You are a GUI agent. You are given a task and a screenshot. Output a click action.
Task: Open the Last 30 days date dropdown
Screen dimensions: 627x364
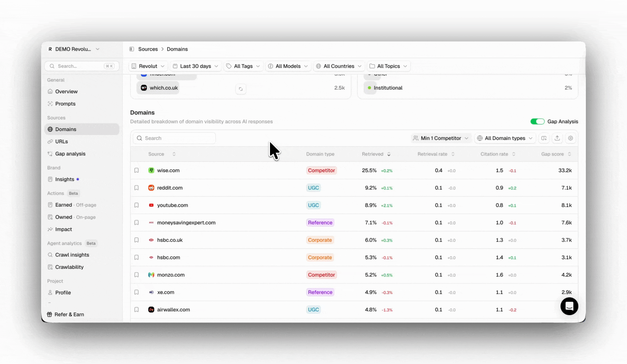(196, 66)
